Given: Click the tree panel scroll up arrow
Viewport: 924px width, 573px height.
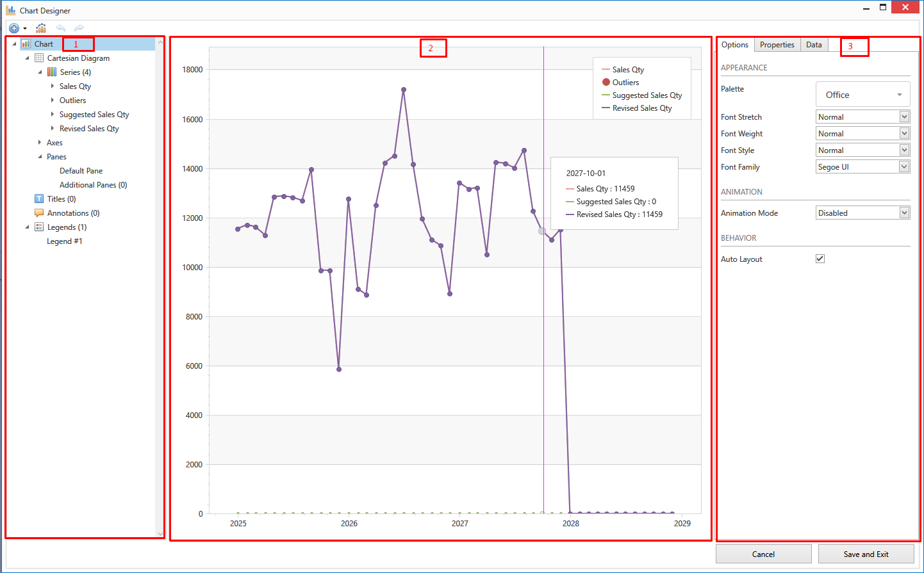Looking at the screenshot, I should click(160, 43).
